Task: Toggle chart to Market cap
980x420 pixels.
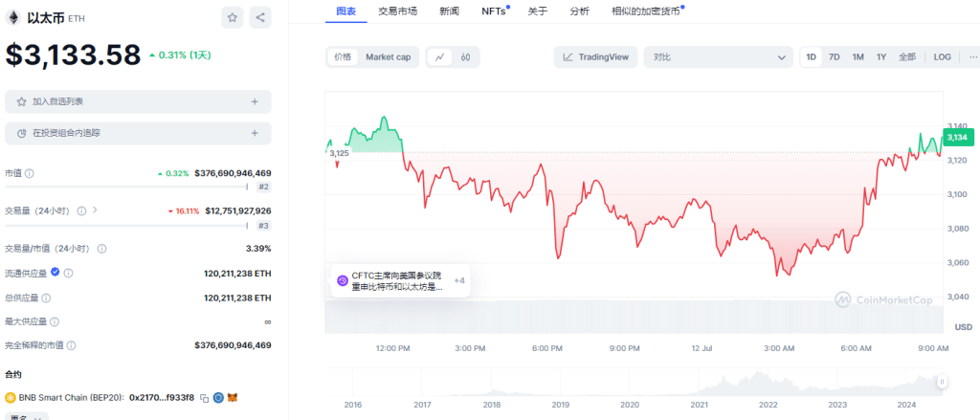Action: [x=388, y=57]
